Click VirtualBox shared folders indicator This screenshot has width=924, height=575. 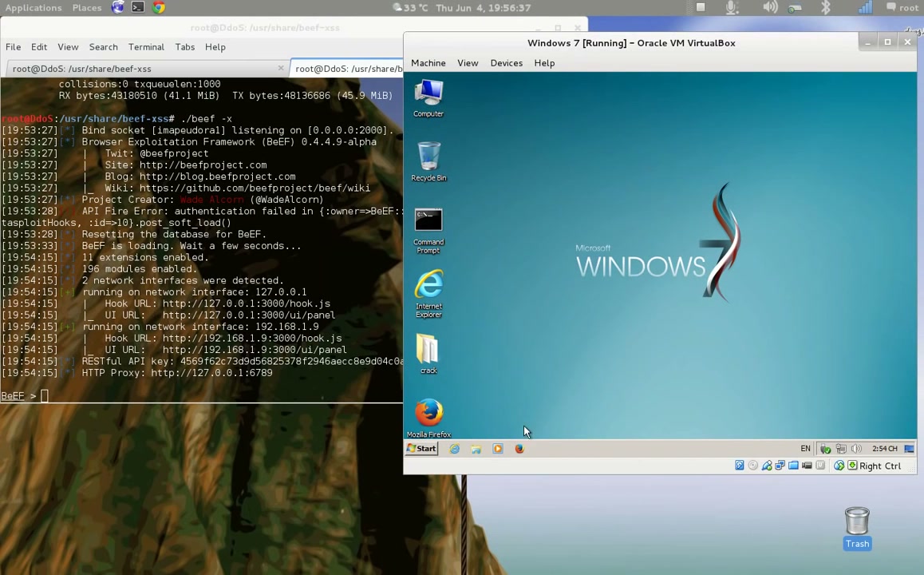(794, 466)
